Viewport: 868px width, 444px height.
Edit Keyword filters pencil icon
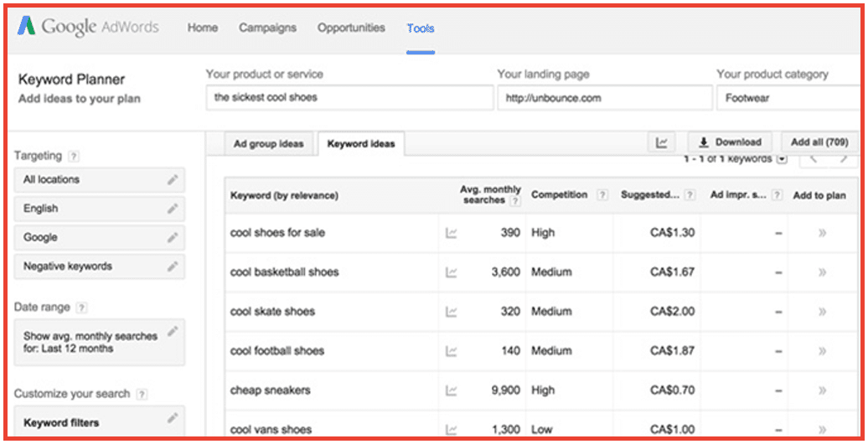(173, 418)
